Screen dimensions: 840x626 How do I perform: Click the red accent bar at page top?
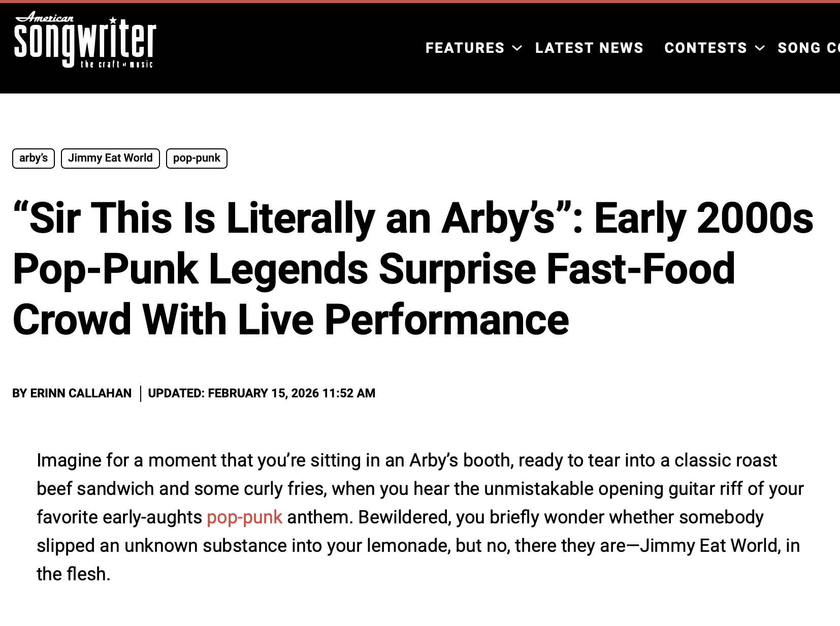(x=420, y=2)
